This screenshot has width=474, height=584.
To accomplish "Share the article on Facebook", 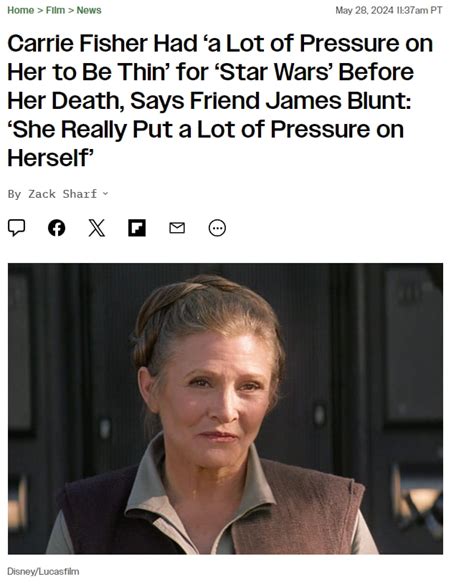I will coord(57,228).
